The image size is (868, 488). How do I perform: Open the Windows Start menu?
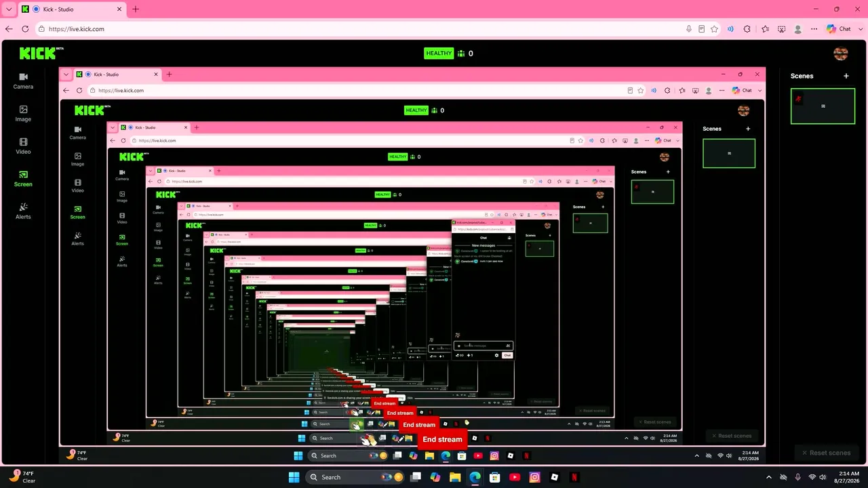294,477
